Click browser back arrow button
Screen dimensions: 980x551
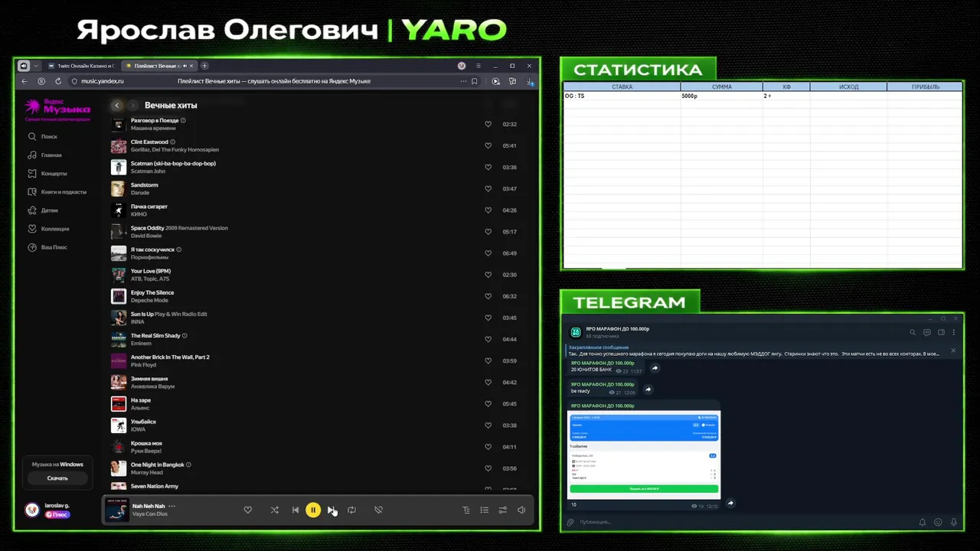[24, 81]
